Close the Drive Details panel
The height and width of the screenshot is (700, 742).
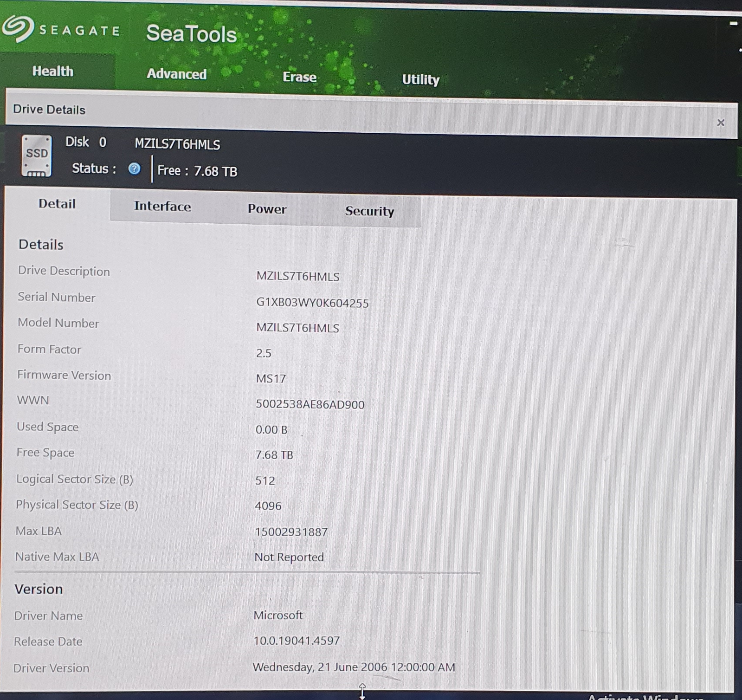(x=720, y=123)
